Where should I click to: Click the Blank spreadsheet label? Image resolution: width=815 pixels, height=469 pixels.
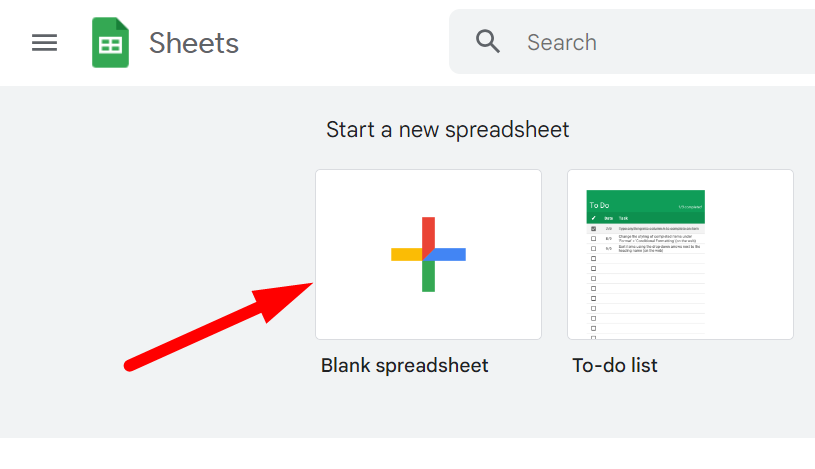point(404,366)
